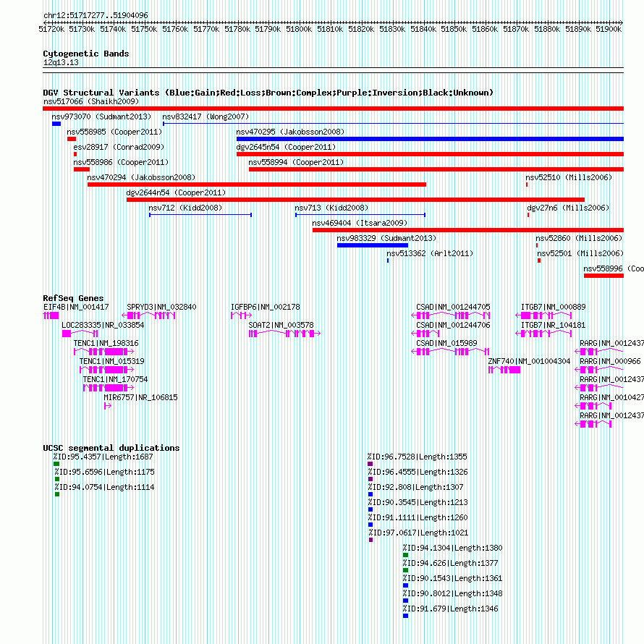Open the IGFBP6|NM_002178 gene

click(241, 315)
